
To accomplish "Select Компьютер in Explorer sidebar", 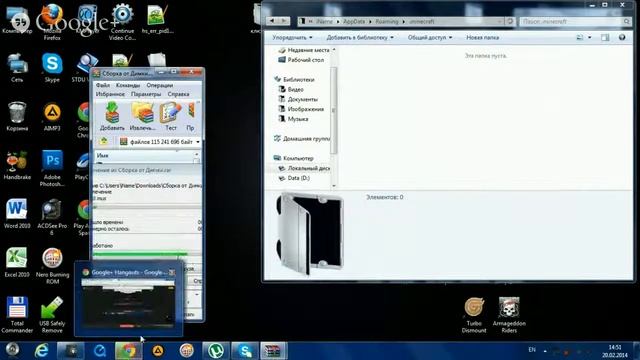I will (x=294, y=158).
